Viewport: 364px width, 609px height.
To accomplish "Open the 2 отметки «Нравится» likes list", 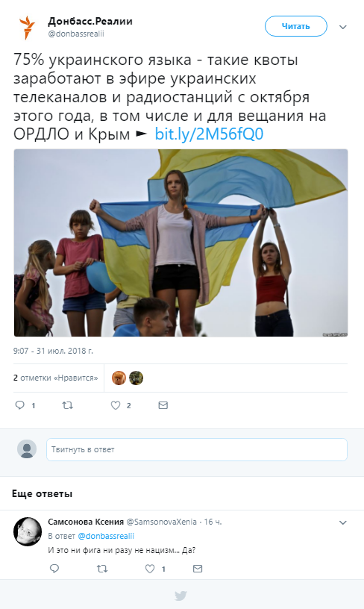I will click(55, 378).
